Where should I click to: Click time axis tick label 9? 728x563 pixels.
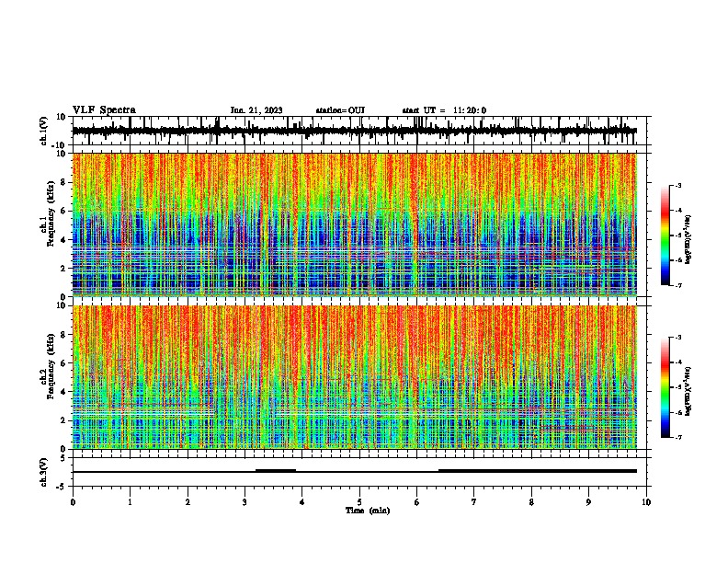pos(588,502)
